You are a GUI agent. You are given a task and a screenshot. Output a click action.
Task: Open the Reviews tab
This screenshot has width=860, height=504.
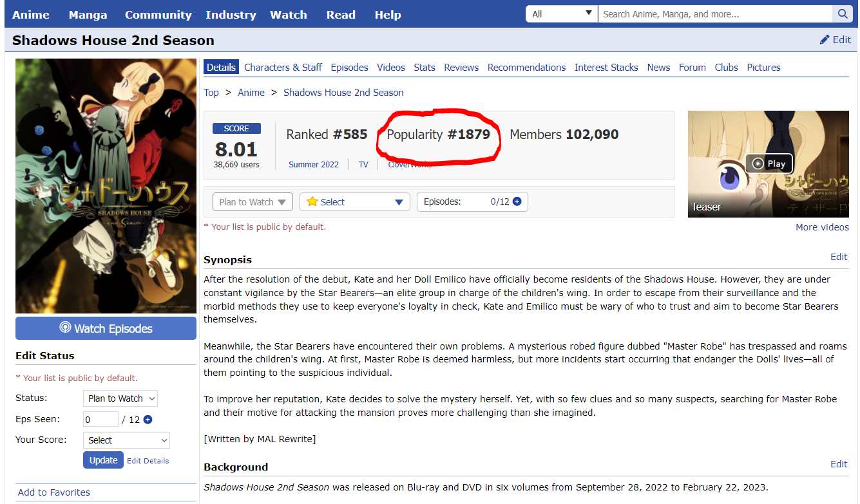[x=461, y=68]
